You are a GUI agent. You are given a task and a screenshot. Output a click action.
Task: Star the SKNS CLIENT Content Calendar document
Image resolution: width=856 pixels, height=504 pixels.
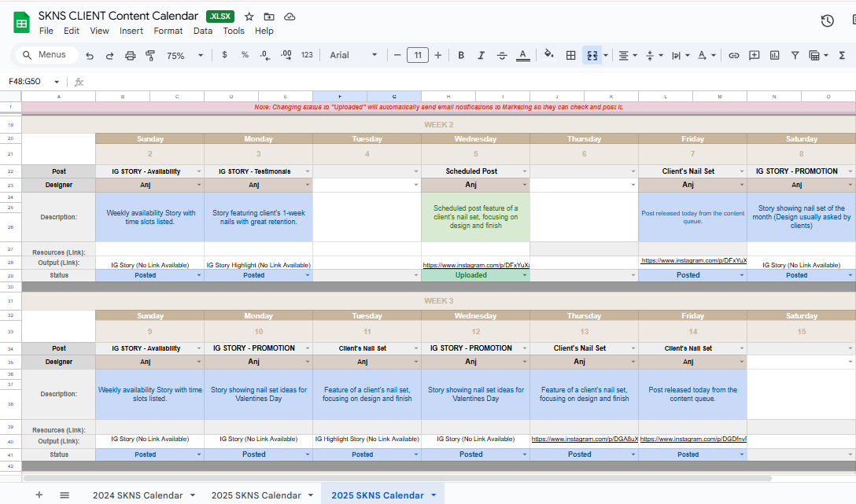249,17
